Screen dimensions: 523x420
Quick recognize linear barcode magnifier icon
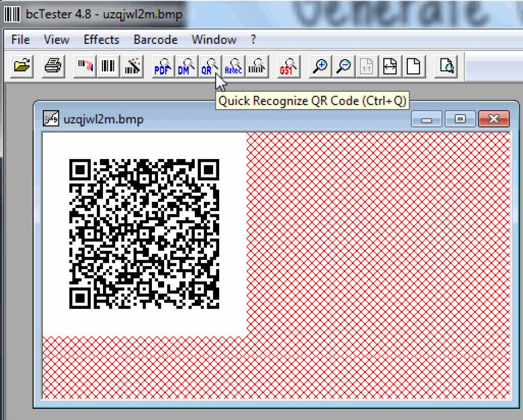(x=257, y=66)
